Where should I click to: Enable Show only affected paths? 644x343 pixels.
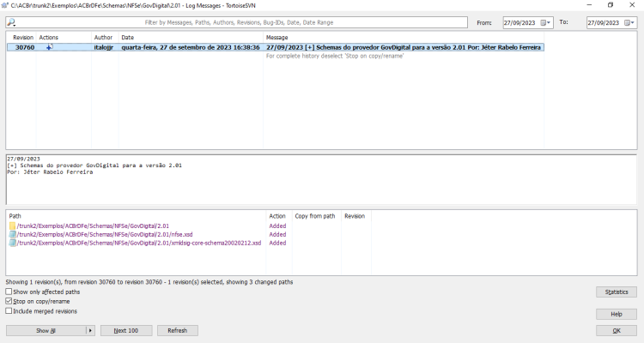9,292
